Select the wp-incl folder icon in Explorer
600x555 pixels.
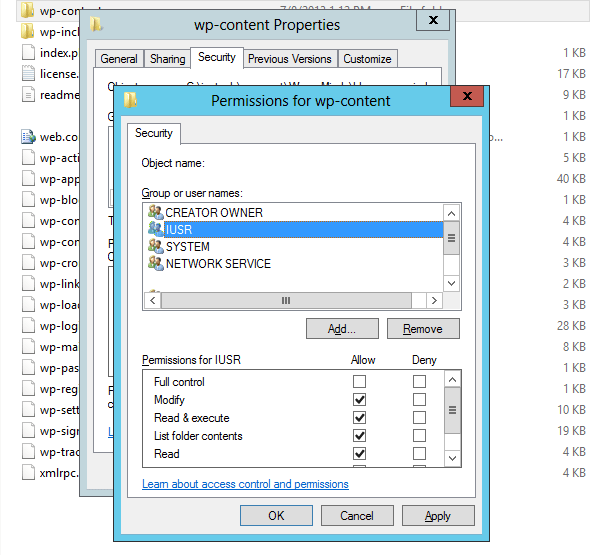click(28, 31)
